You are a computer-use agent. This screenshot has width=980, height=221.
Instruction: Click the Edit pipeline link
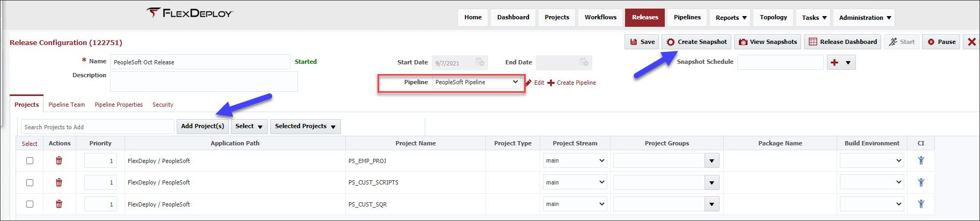click(535, 83)
